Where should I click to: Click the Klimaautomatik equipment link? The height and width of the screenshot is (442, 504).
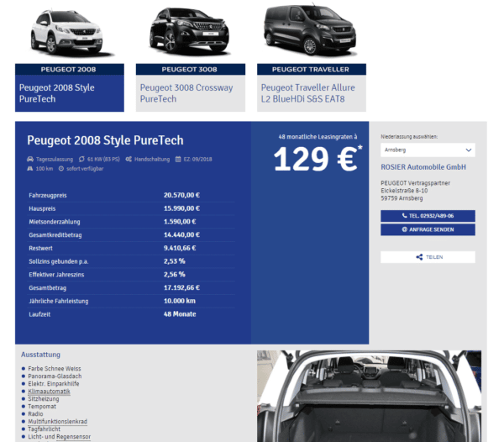49,392
